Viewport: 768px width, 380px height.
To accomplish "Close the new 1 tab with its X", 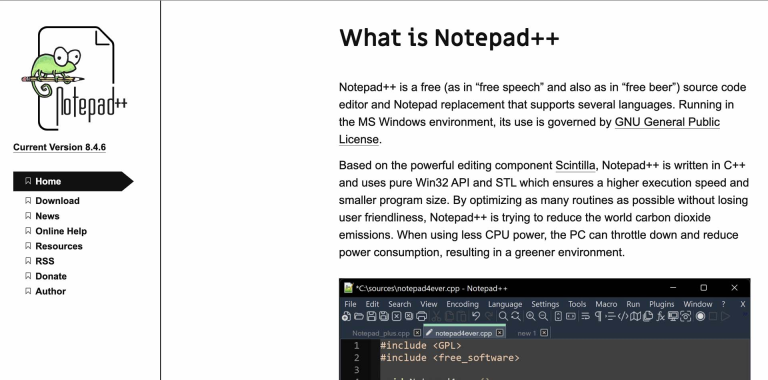I will 544,332.
